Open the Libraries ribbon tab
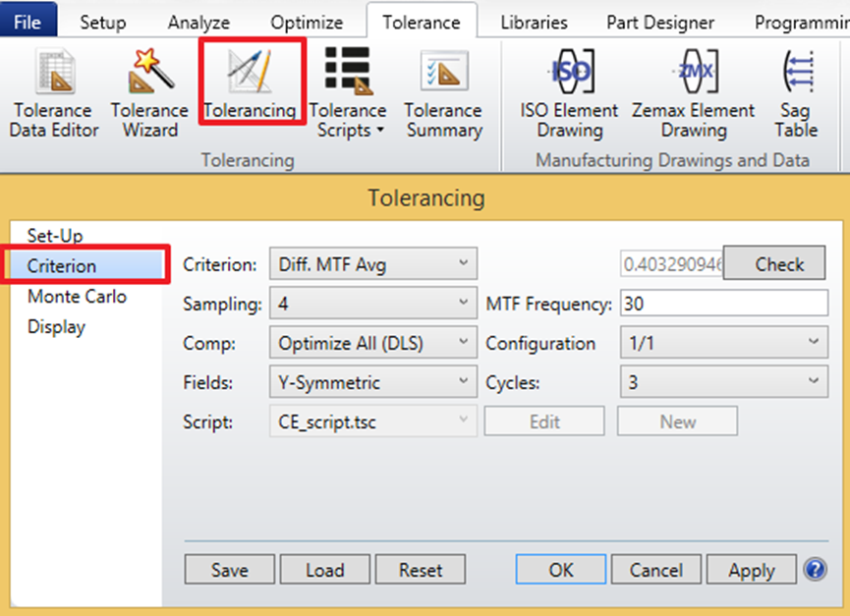 pyautogui.click(x=534, y=22)
